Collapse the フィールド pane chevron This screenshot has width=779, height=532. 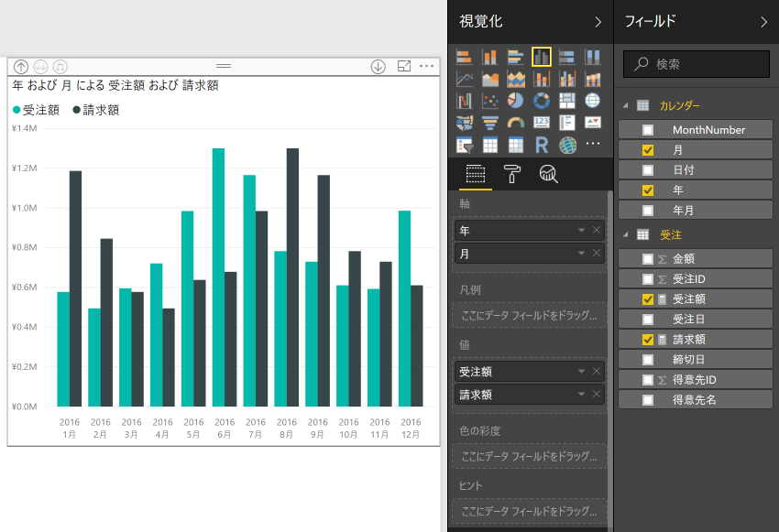[764, 22]
